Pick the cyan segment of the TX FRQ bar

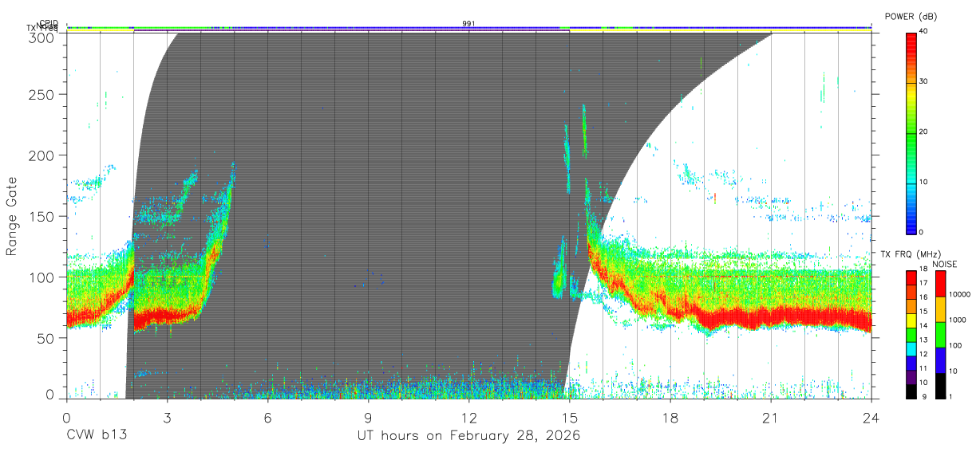point(911,349)
